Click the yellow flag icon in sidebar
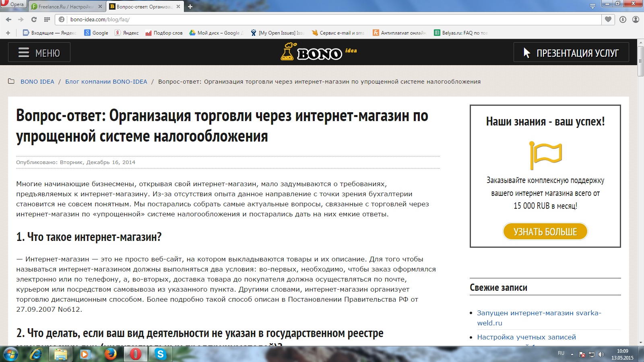The image size is (644, 362). [545, 155]
